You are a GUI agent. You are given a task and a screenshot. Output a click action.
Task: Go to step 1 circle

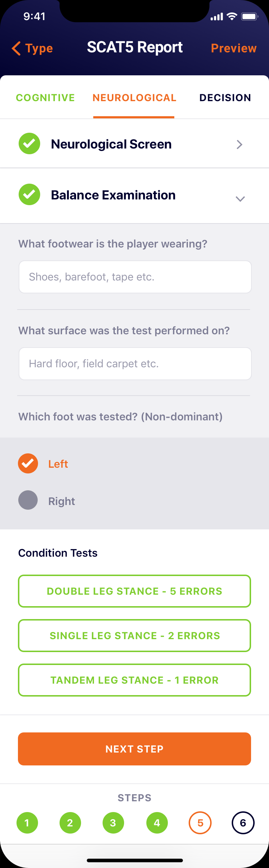click(27, 823)
